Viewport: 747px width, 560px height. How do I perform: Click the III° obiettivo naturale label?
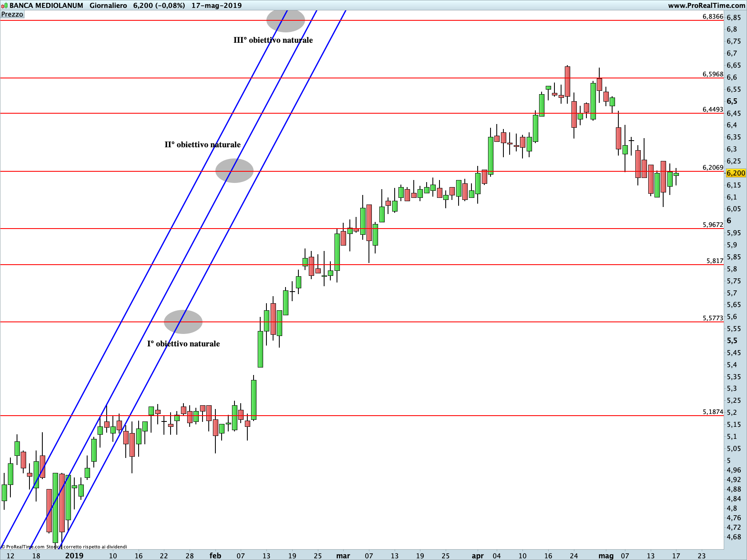point(273,40)
